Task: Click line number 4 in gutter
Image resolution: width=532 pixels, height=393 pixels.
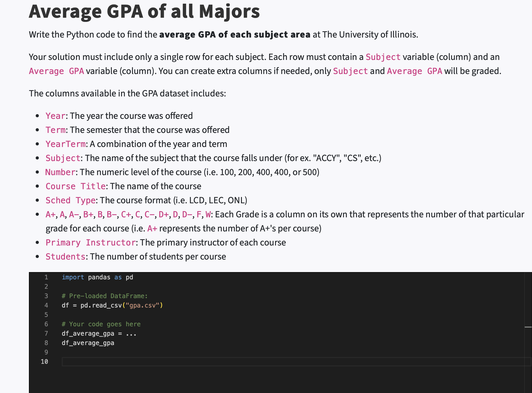Action: [46, 305]
